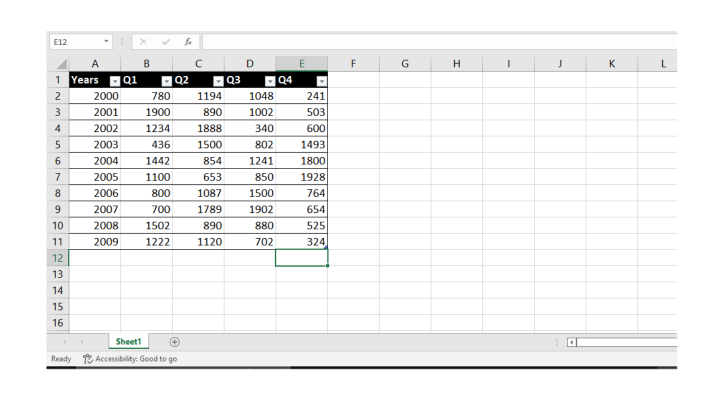The width and height of the screenshot is (712, 400).
Task: Select row 12 header
Action: point(58,258)
